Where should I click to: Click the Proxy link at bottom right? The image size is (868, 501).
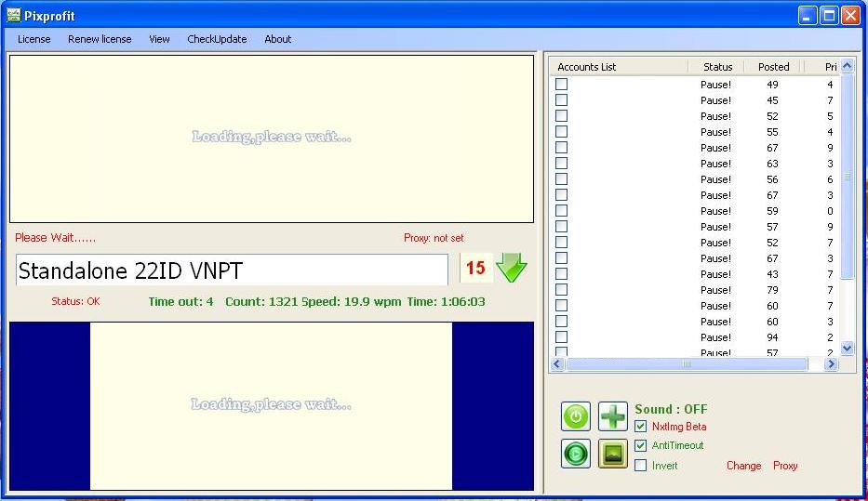[x=785, y=466]
